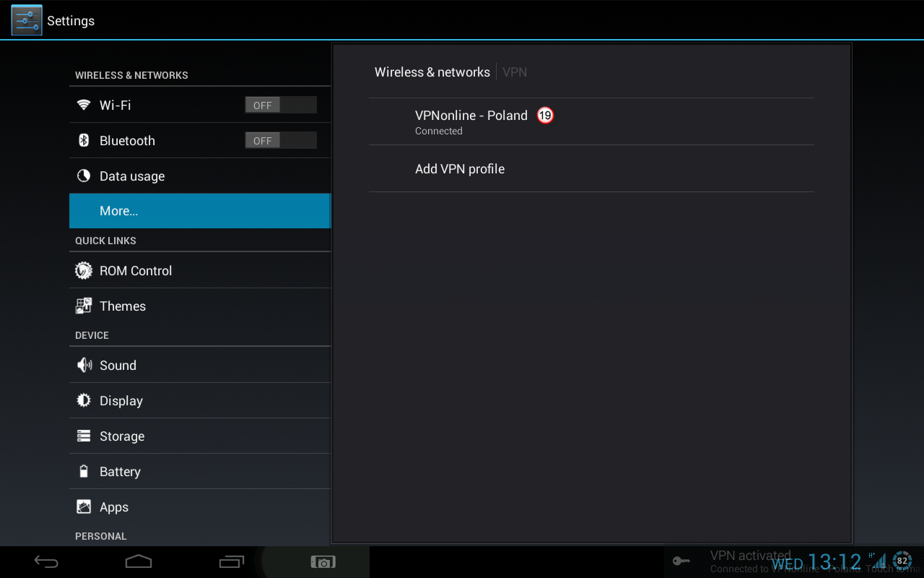Open ROM Control settings
Viewport: 924px width, 578px height.
200,270
